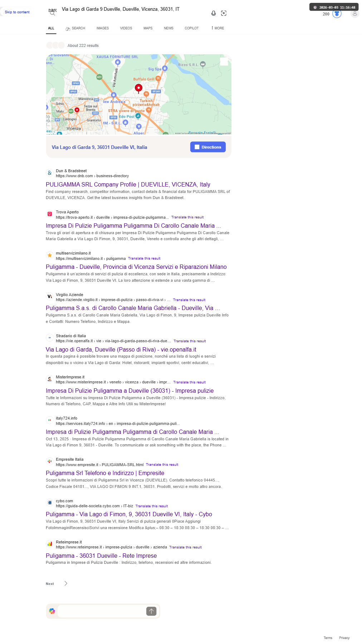Open Puligamma - Dueville, Provincia di Vicenza result
Screen dimensions: 362x644
pos(136,267)
